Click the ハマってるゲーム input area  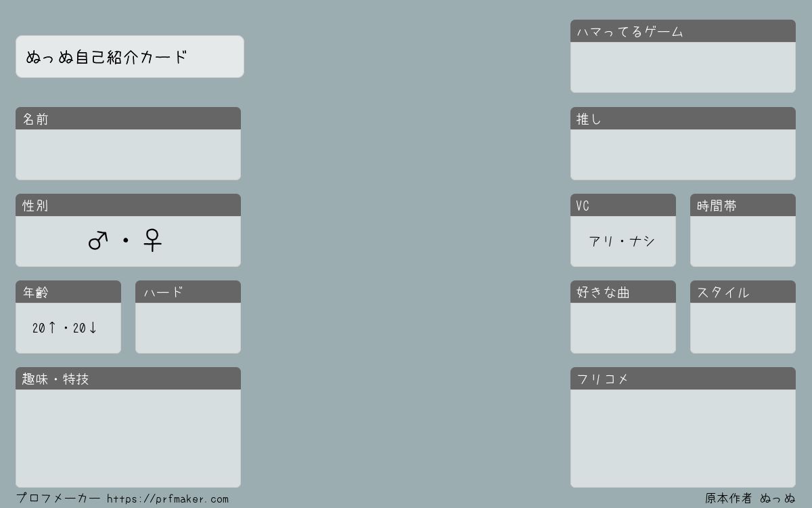pos(683,67)
